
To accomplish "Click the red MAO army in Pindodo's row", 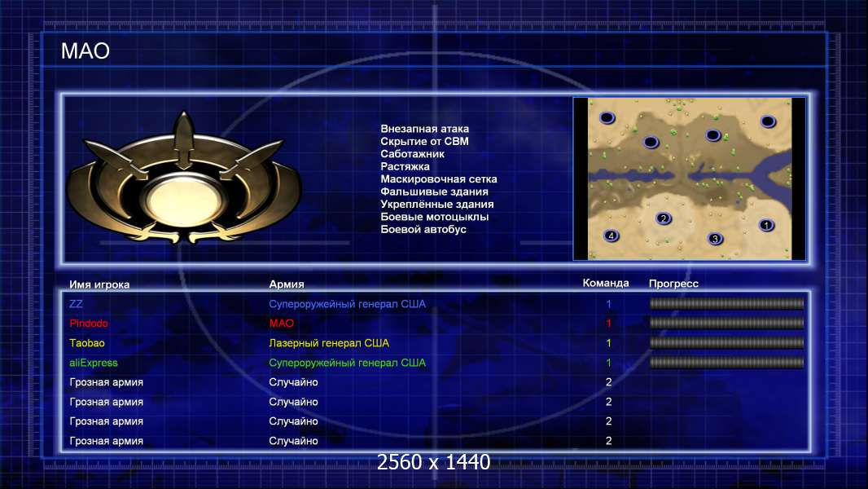I will coord(281,324).
